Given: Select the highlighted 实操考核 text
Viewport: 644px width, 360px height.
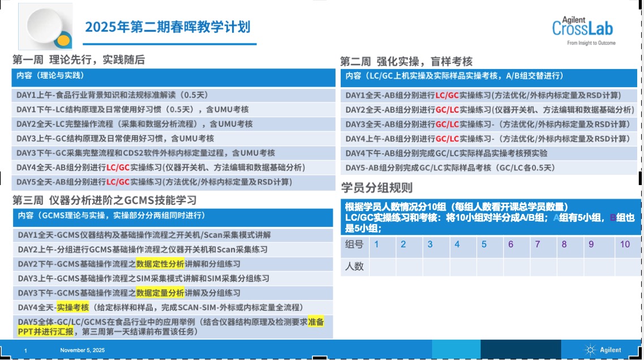Looking at the screenshot, I should pyautogui.click(x=72, y=307).
